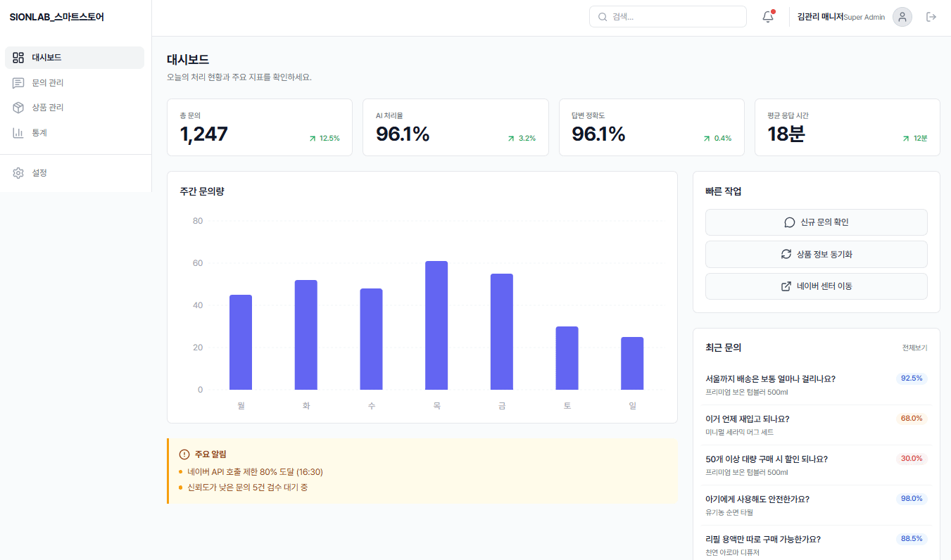Click the 총 문의 1,247 stat card
This screenshot has height=560, width=951.
(259, 127)
